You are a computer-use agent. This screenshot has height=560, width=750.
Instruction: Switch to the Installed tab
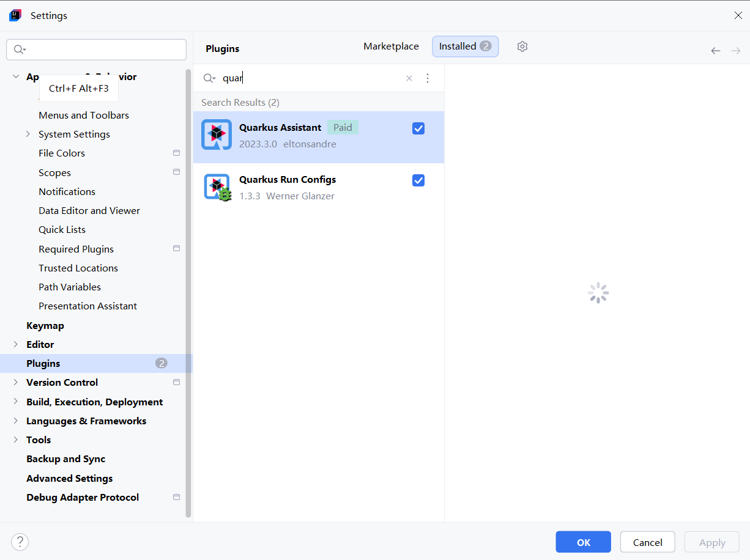coord(465,46)
